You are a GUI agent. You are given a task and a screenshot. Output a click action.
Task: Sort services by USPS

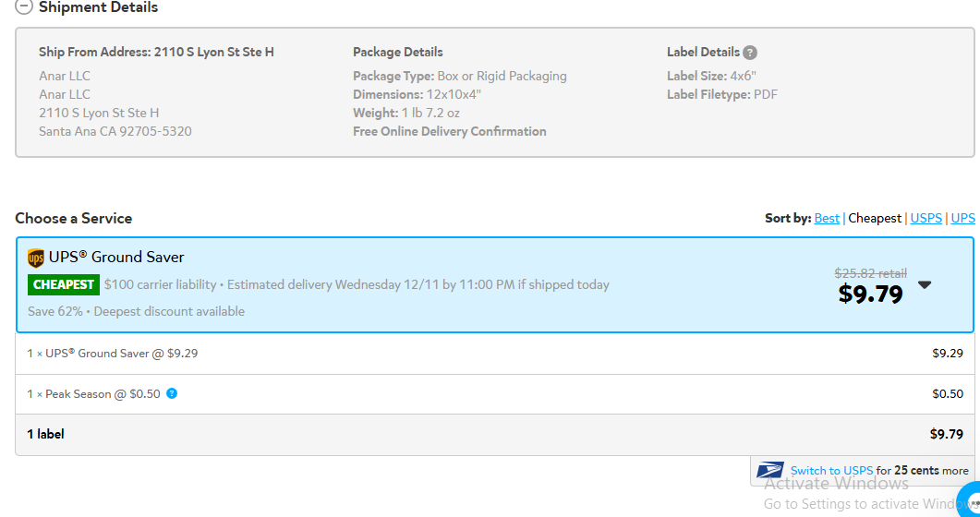click(x=926, y=218)
